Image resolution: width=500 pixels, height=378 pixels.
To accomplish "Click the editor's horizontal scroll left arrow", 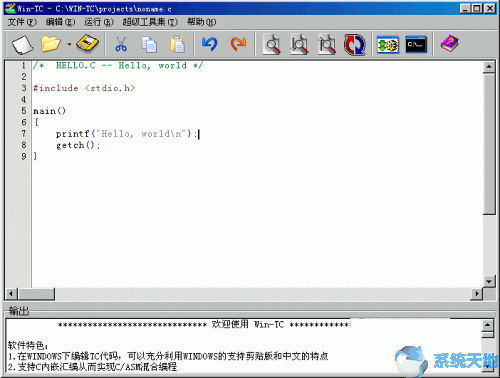I will (x=11, y=294).
